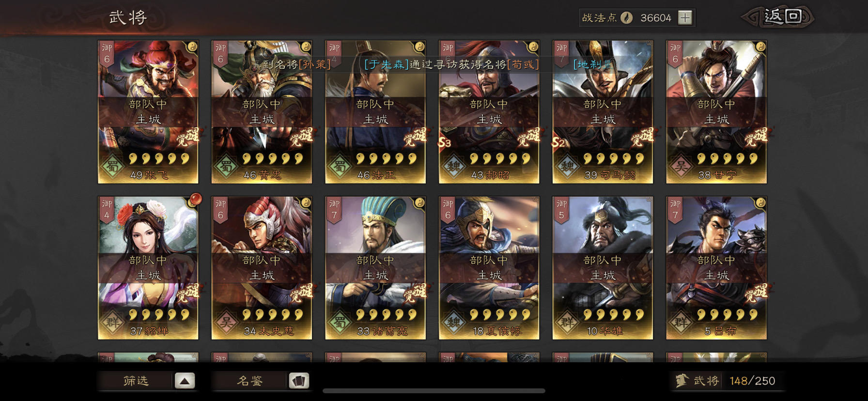
Task: Select the 司马懿 general card
Action: click(603, 112)
